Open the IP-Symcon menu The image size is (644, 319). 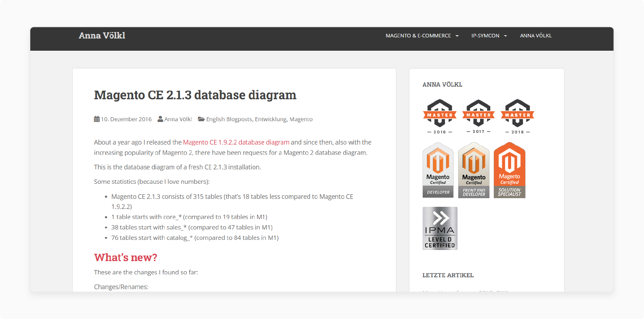coord(485,36)
